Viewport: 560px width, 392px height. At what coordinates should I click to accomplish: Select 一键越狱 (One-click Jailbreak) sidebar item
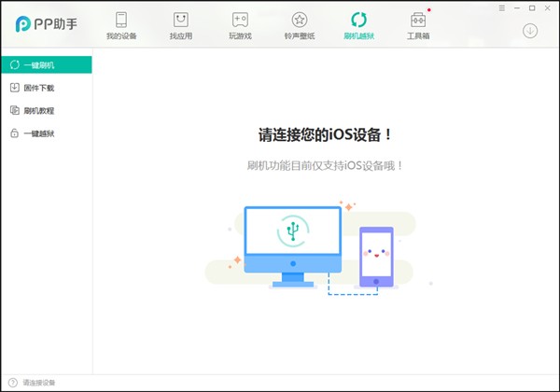pyautogui.click(x=38, y=133)
